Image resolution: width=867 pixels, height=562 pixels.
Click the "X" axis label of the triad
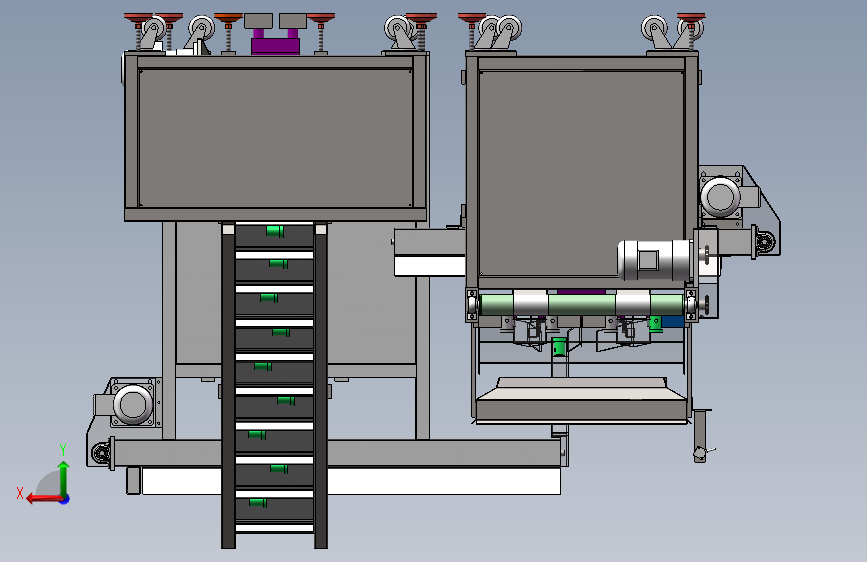(20, 493)
